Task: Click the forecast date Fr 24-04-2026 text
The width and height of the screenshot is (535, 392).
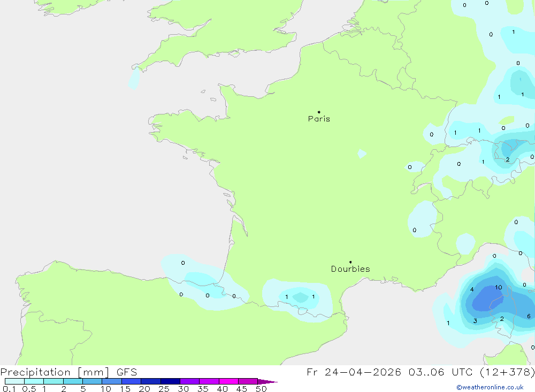Action: pyautogui.click(x=354, y=372)
